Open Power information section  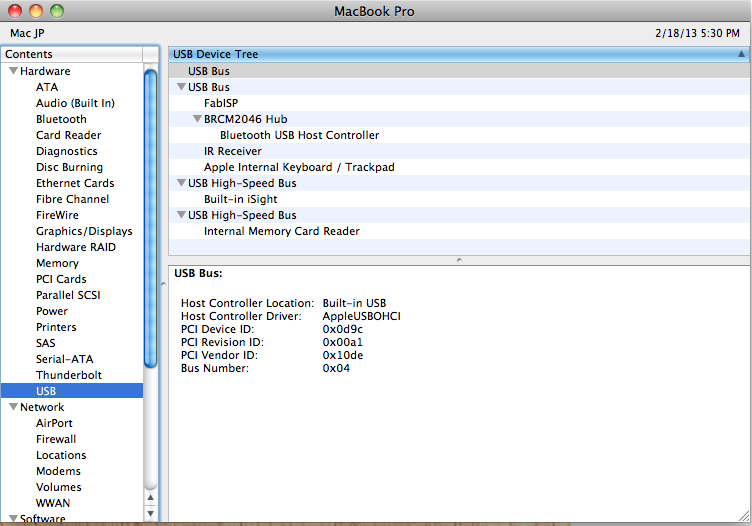click(x=52, y=311)
